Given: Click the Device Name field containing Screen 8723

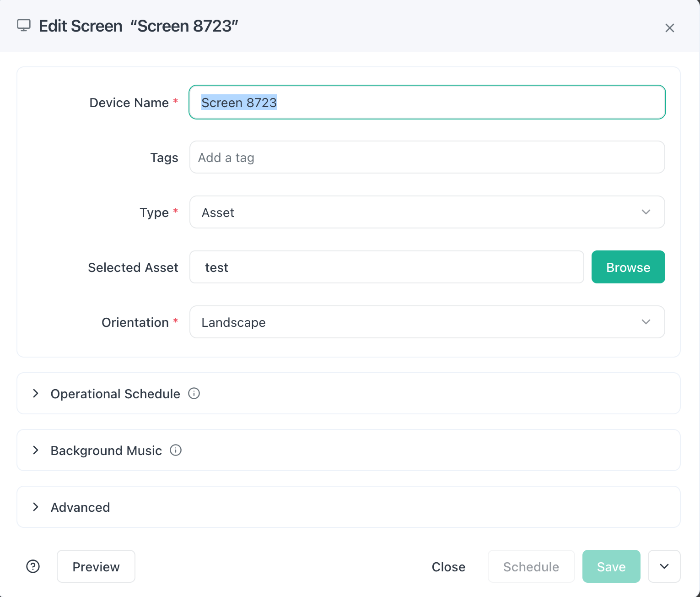Looking at the screenshot, I should coord(427,102).
